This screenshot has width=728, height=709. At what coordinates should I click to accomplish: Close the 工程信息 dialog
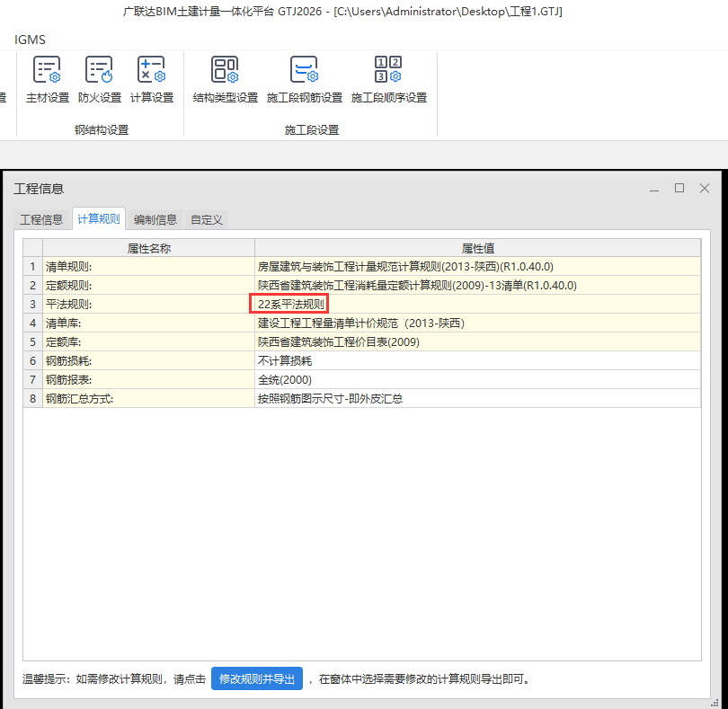pyautogui.click(x=705, y=188)
